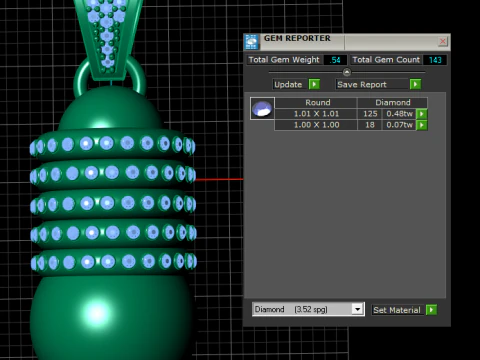This screenshot has height=360, width=480.
Task: Click the gem count 18 cell
Action: click(x=370, y=125)
